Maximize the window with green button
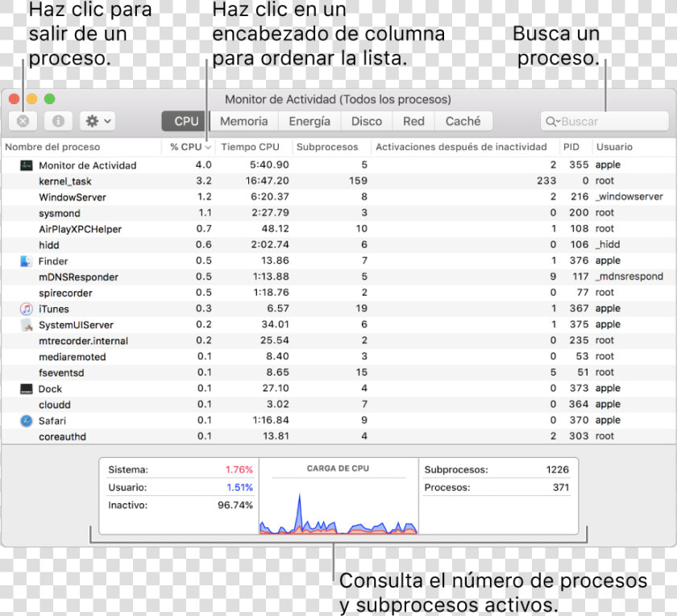This screenshot has width=677, height=616. click(50, 99)
